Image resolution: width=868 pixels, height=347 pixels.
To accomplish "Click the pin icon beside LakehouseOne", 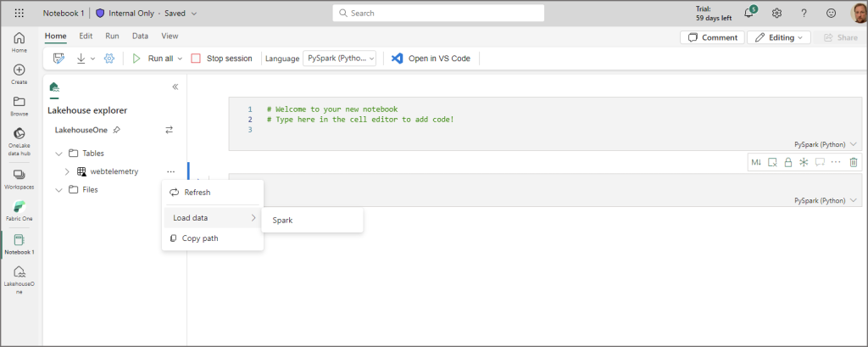I will click(116, 131).
